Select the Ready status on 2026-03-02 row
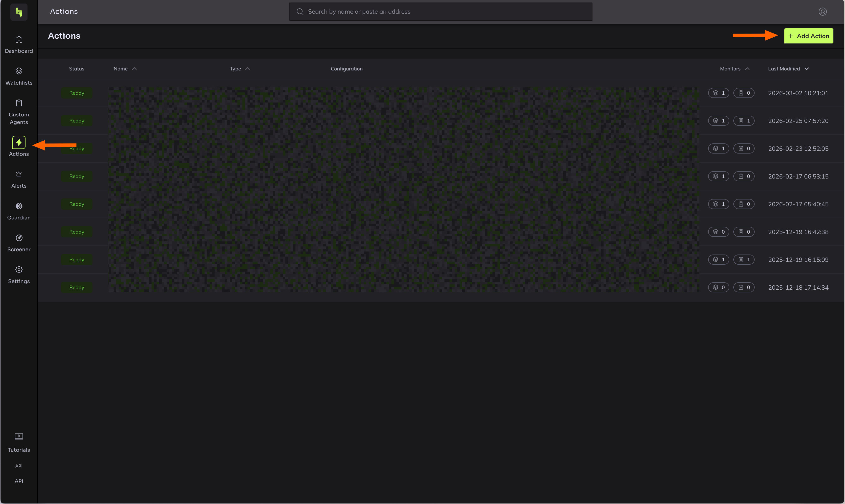 click(x=77, y=93)
